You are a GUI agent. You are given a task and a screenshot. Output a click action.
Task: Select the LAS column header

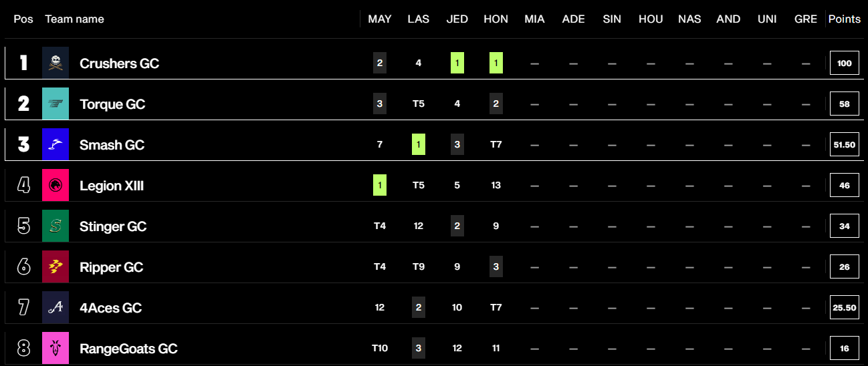pyautogui.click(x=419, y=19)
